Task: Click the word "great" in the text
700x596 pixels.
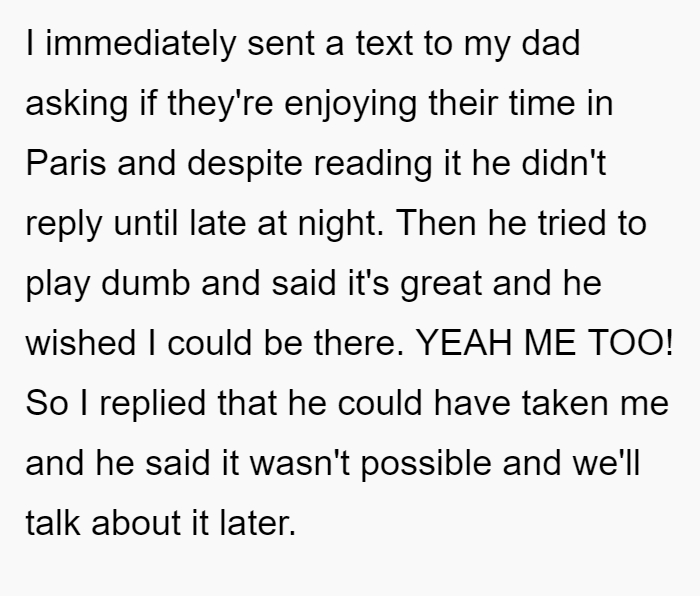Action: pos(441,284)
